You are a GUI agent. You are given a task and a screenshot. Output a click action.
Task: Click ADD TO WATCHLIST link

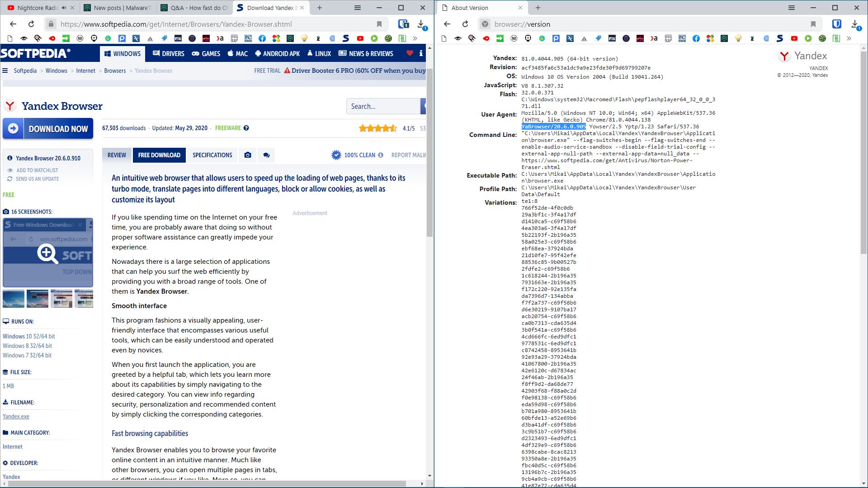[37, 170]
